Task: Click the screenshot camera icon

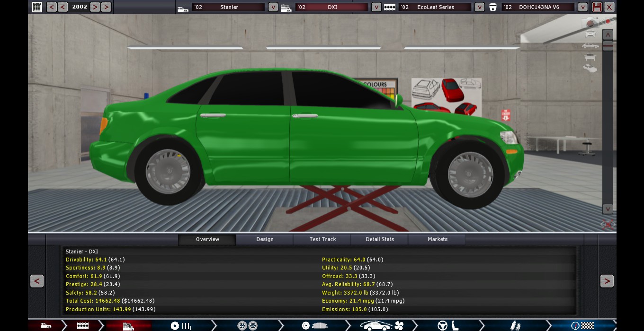Action: 590,23
